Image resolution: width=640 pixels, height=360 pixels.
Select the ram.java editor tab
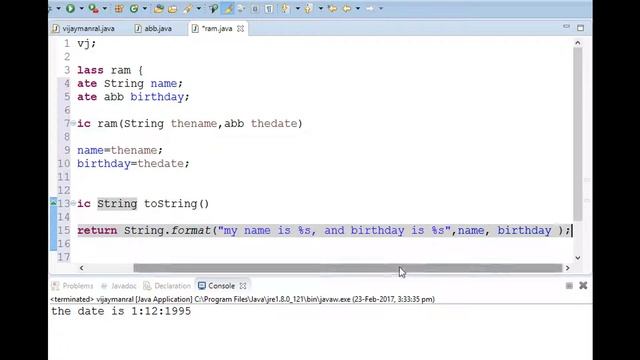217,29
